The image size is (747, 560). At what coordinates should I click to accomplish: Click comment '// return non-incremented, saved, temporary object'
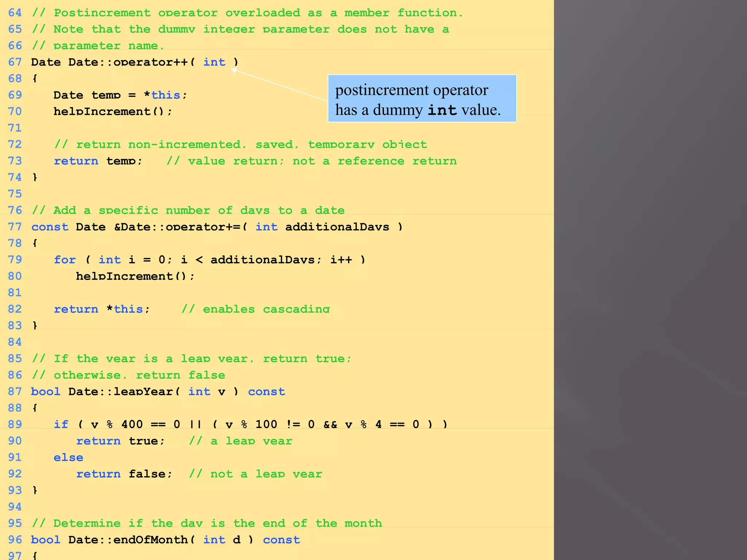[x=240, y=144]
